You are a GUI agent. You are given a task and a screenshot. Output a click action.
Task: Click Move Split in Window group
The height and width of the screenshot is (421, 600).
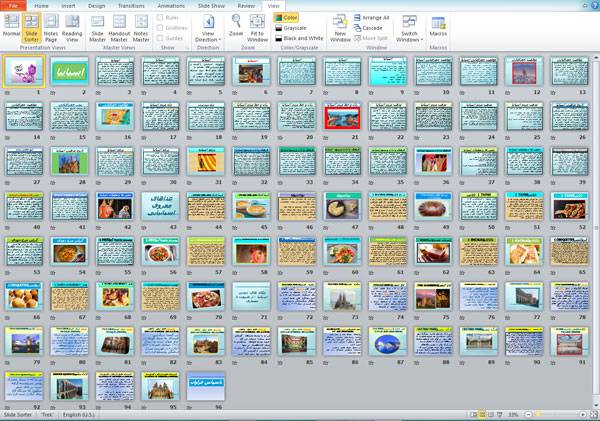coord(371,38)
